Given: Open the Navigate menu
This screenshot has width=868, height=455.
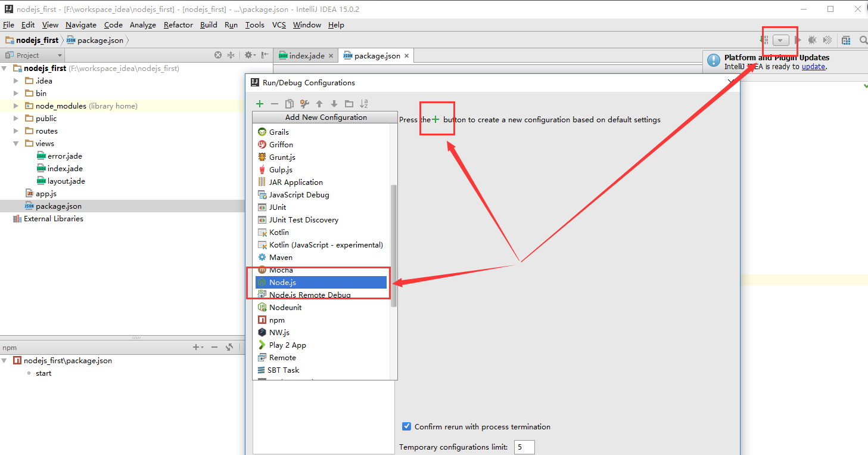Looking at the screenshot, I should point(81,24).
